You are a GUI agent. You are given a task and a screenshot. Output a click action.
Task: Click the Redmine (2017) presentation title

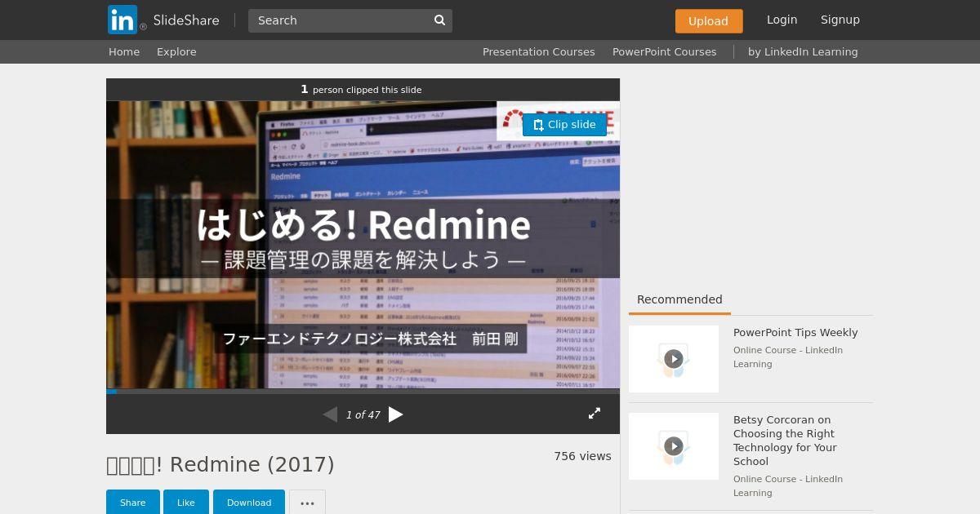220,464
